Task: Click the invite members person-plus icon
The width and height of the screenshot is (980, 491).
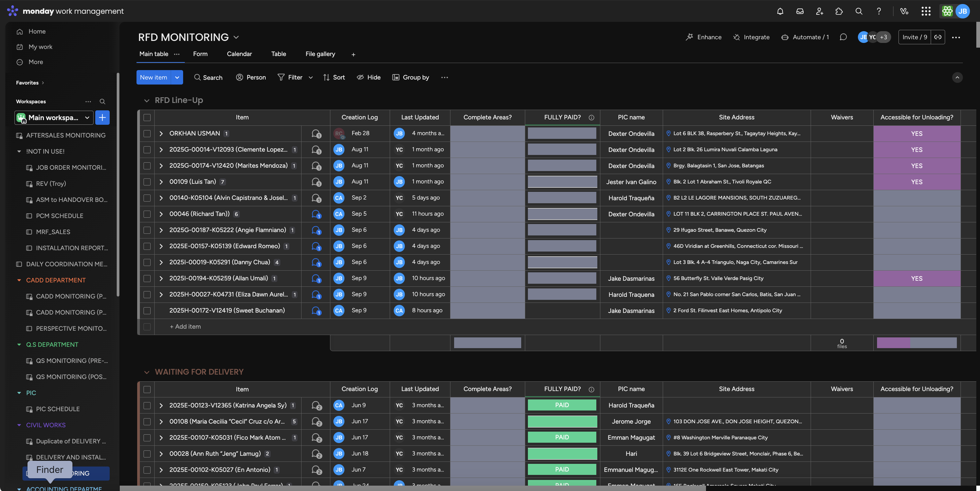Action: click(x=819, y=11)
